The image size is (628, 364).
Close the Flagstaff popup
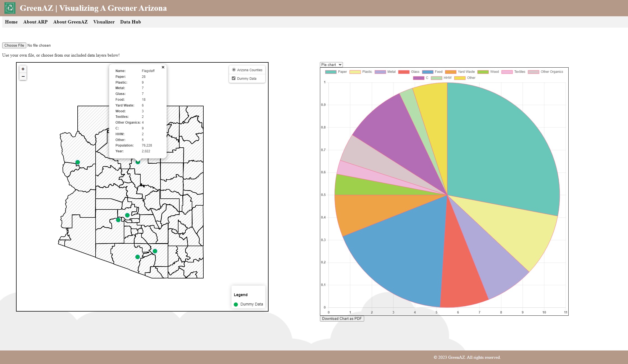pos(163,67)
